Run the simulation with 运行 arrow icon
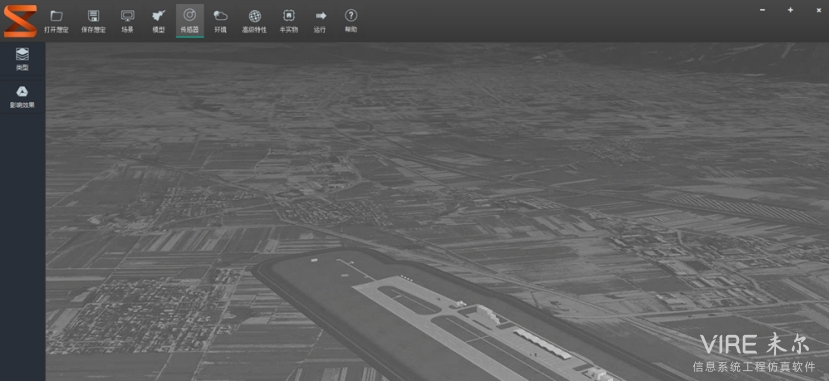This screenshot has width=830, height=382. (x=320, y=21)
